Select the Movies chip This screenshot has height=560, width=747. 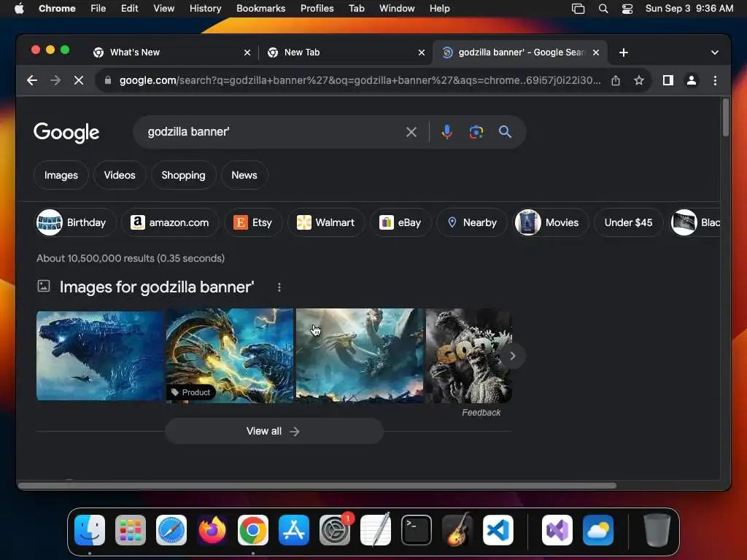(x=550, y=222)
